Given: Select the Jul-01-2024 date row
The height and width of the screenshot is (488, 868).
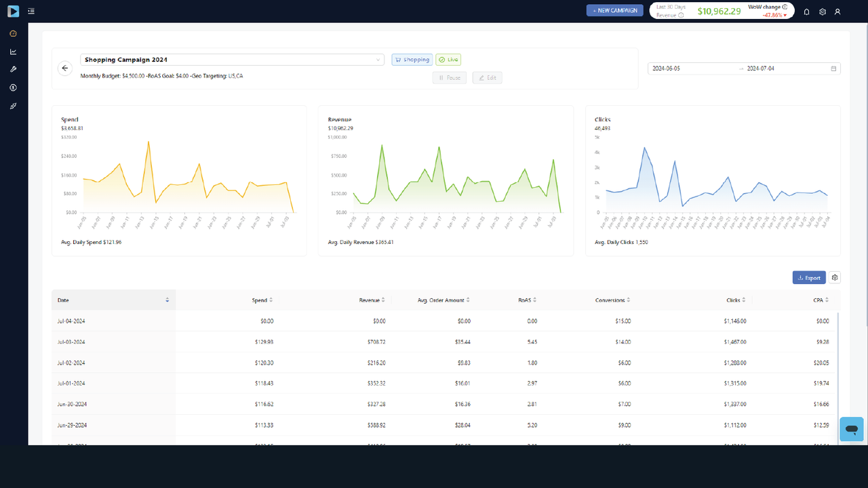Looking at the screenshot, I should (445, 383).
